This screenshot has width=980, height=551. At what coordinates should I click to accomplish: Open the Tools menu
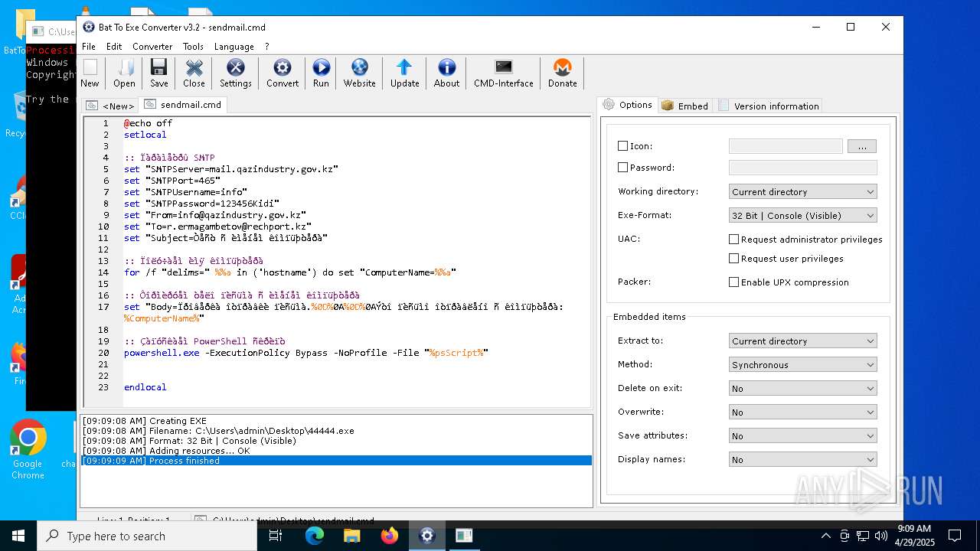(193, 47)
